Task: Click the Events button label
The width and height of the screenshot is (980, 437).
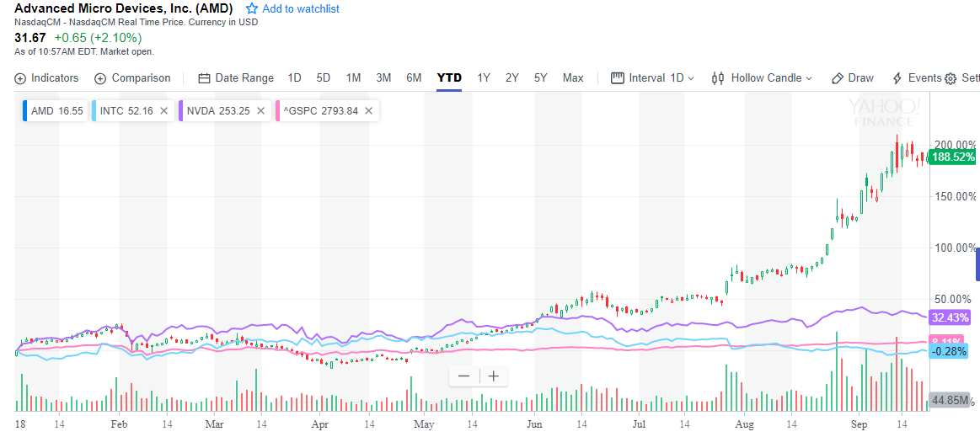Action: (x=924, y=78)
